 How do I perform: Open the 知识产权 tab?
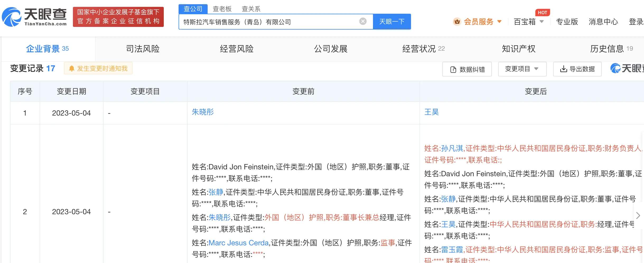pos(519,49)
